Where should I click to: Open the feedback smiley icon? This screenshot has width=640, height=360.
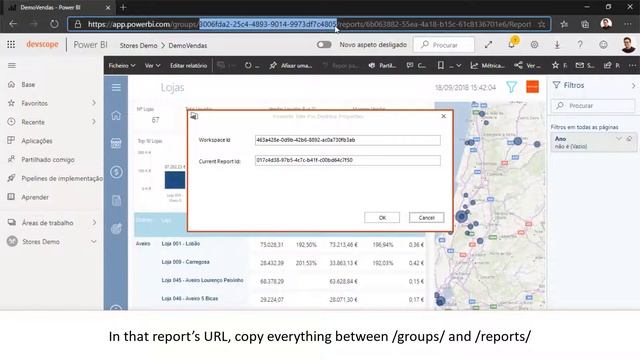tap(603, 44)
